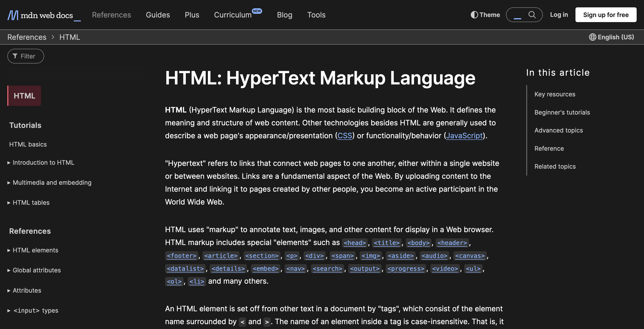
Task: Click the Log in link
Action: (559, 15)
